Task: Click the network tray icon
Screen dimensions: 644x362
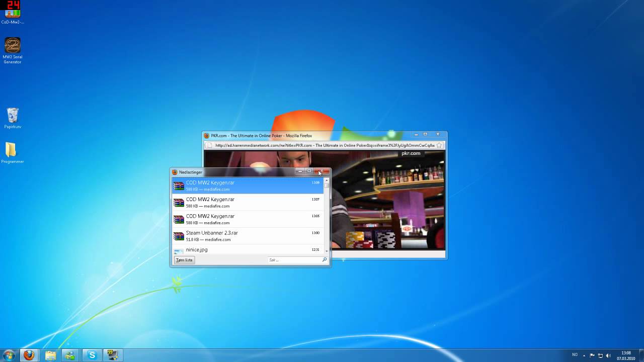Action: [600, 355]
